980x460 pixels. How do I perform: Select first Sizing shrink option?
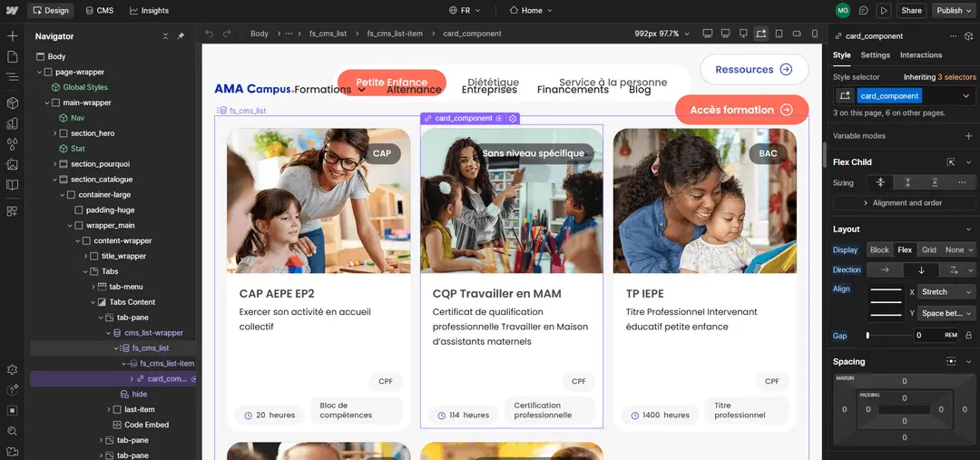pos(880,182)
